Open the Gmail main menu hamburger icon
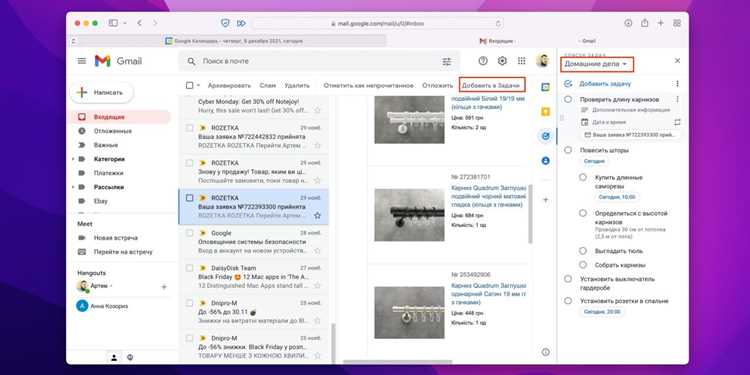750x375 pixels. (x=82, y=61)
